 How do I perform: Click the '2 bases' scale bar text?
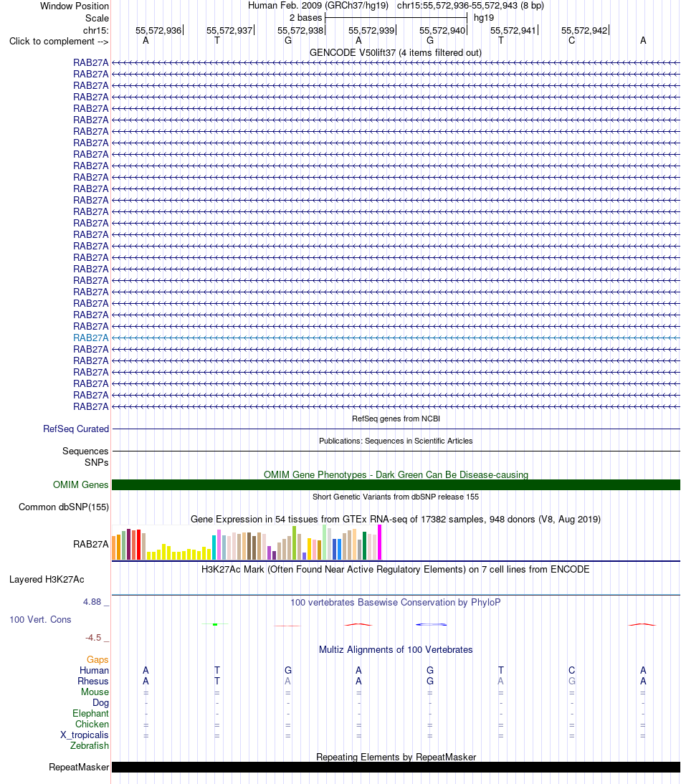(x=305, y=17)
